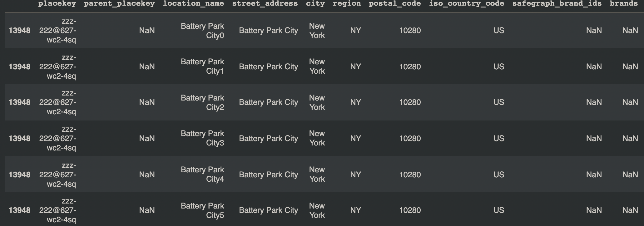
Task: Click the postal_code column header
Action: click(x=395, y=4)
